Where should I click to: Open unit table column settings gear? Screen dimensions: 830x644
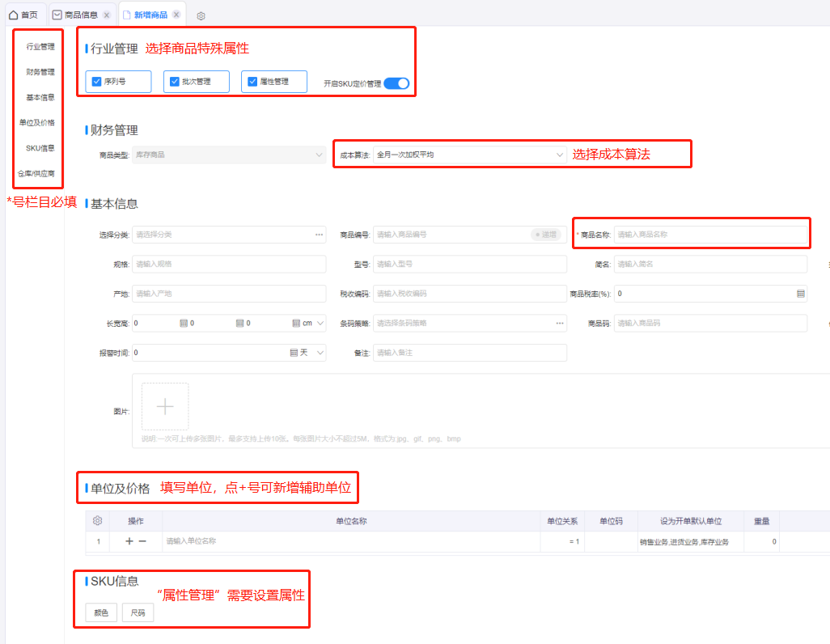coord(97,521)
